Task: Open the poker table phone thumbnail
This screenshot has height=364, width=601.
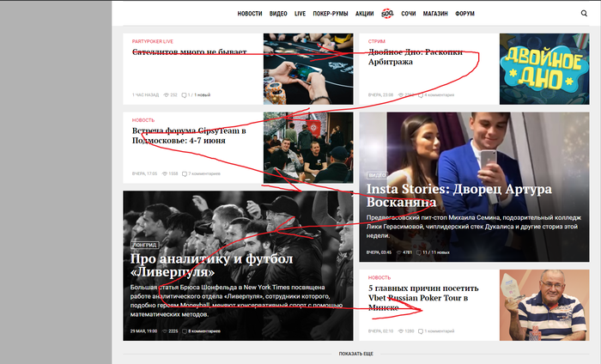Action: pos(308,69)
